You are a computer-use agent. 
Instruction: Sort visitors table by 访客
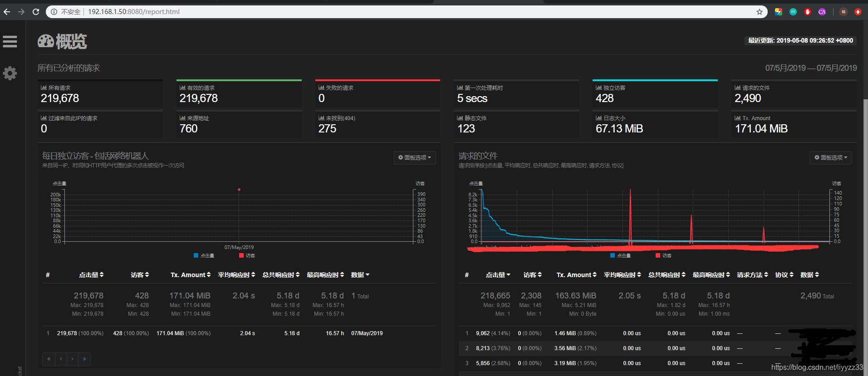[140, 275]
